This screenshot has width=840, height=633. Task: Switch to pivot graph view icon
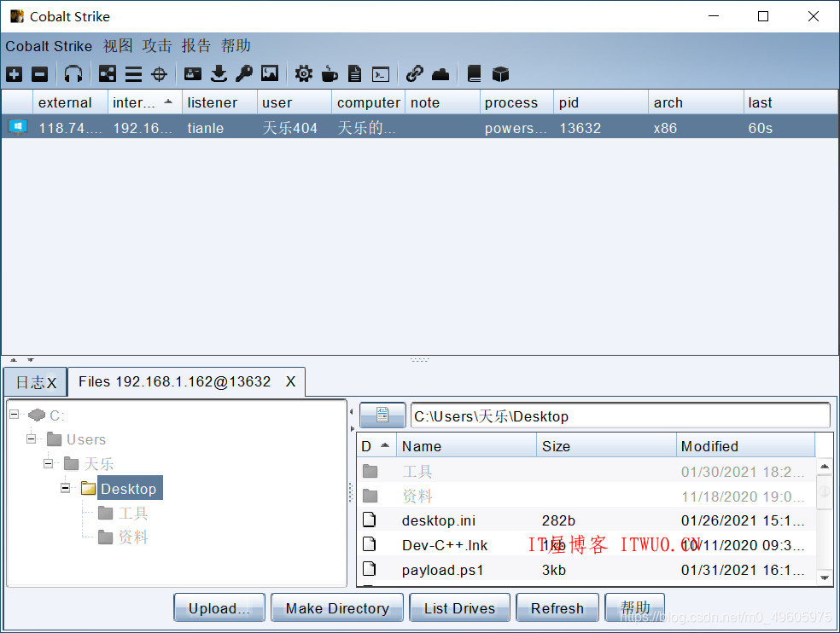[108, 74]
